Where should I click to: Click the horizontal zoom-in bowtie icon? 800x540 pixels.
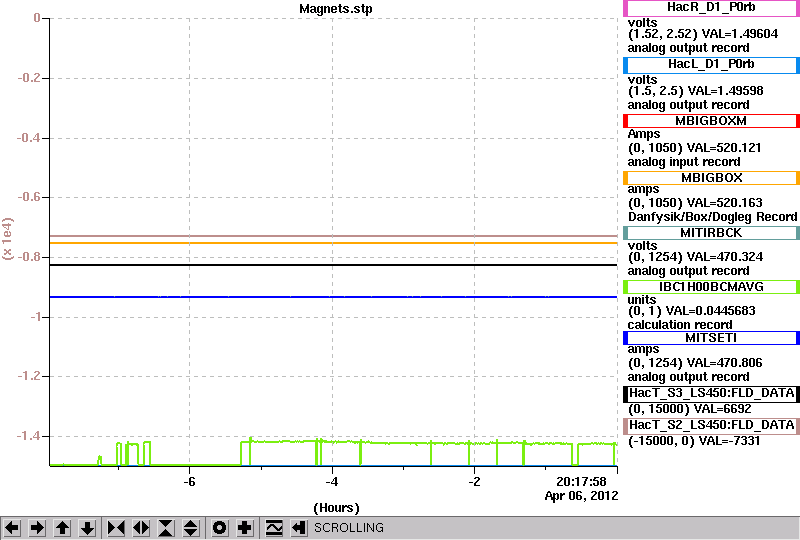116,528
